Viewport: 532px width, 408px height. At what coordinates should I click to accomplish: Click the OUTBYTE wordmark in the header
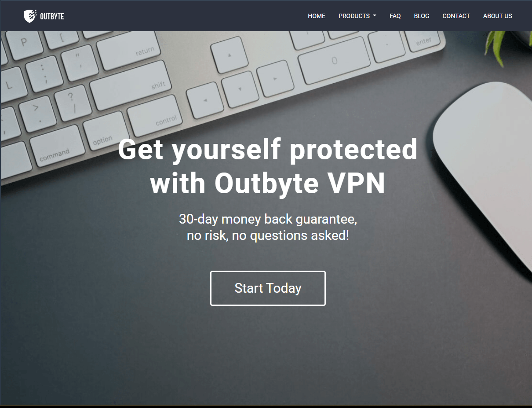point(52,16)
